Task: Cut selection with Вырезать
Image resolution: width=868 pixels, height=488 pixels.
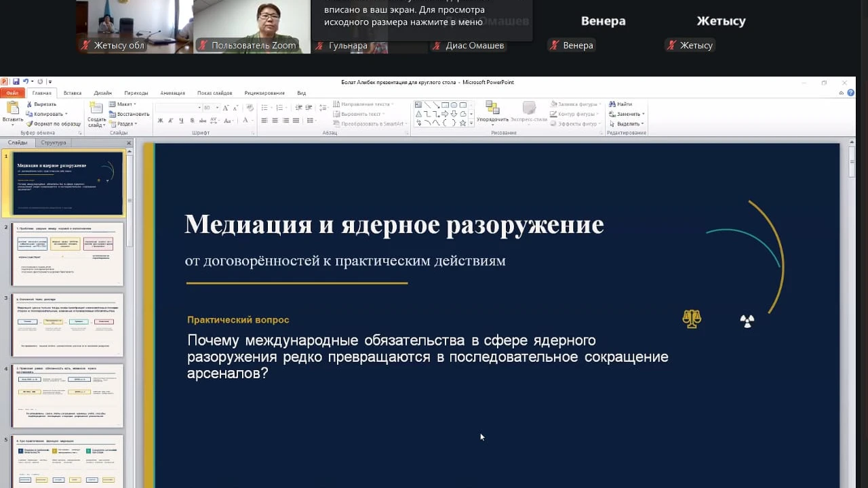Action: (x=41, y=104)
